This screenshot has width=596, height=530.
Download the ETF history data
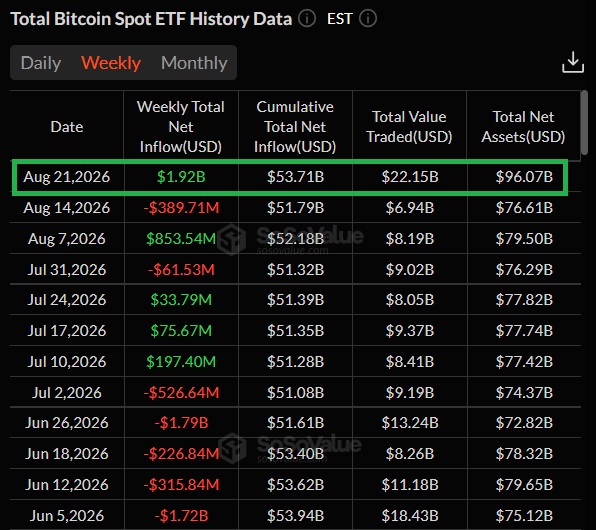(573, 62)
